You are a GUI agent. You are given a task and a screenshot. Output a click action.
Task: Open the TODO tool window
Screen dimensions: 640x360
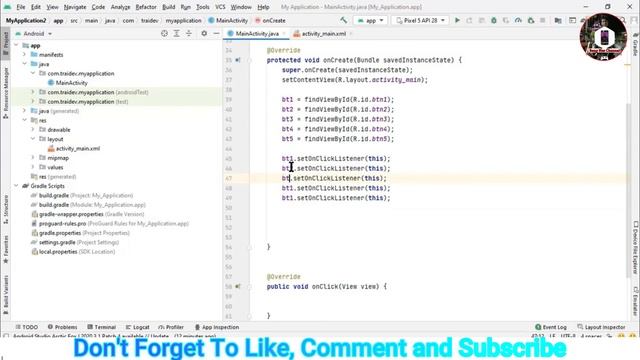(27, 327)
